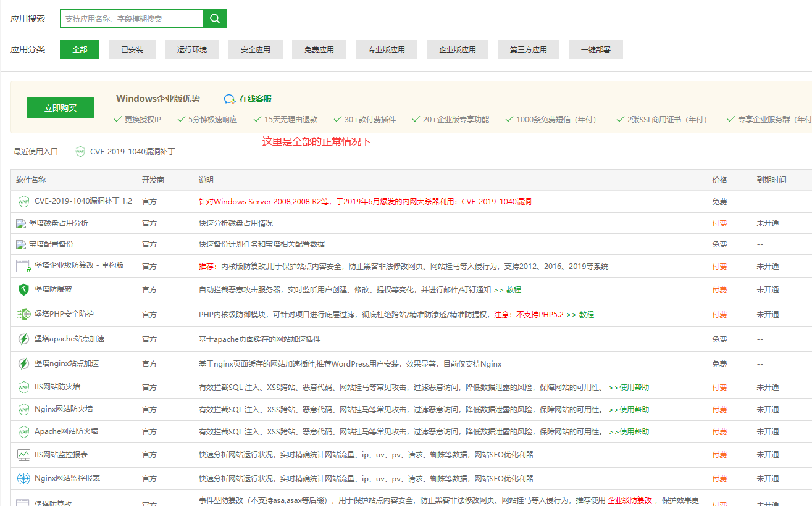The width and height of the screenshot is (812, 506).
Task: Click 付费 price in 堡塔磁盘占用分析 row
Action: click(719, 223)
